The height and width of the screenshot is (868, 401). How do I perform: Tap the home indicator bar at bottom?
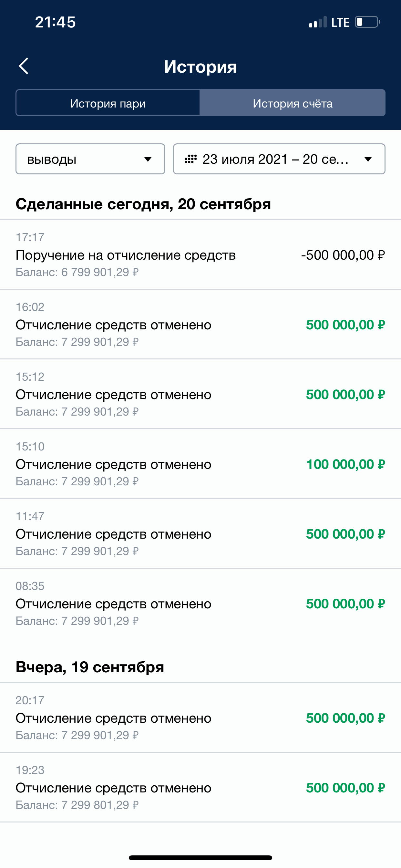pos(200,858)
